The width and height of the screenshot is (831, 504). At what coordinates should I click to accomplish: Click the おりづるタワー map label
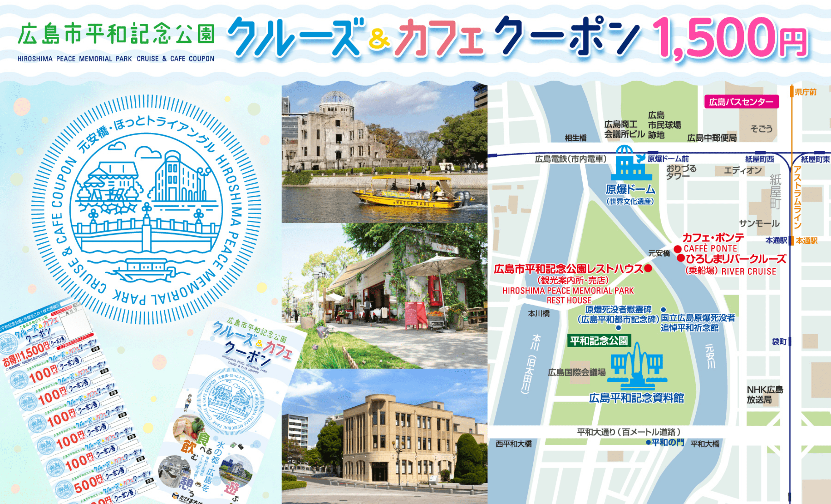point(681,172)
